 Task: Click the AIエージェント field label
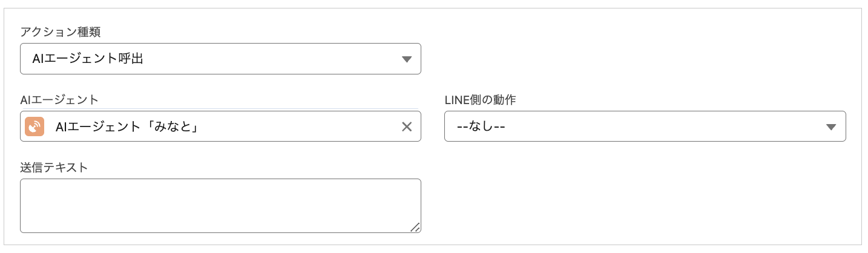tap(59, 99)
